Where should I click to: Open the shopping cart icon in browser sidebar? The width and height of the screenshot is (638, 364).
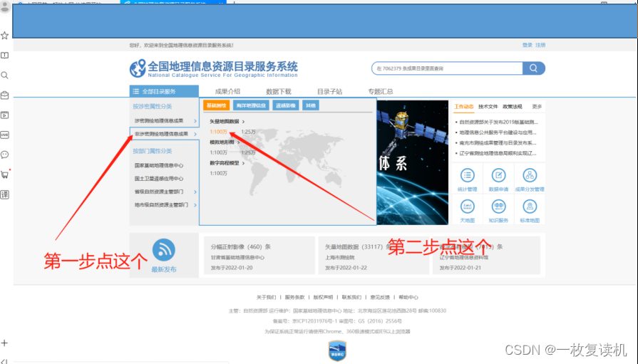click(5, 175)
